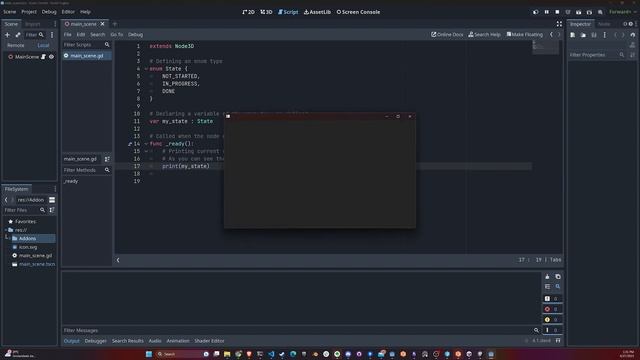
Task: Toggle standard messages filter
Action: (x=552, y=298)
